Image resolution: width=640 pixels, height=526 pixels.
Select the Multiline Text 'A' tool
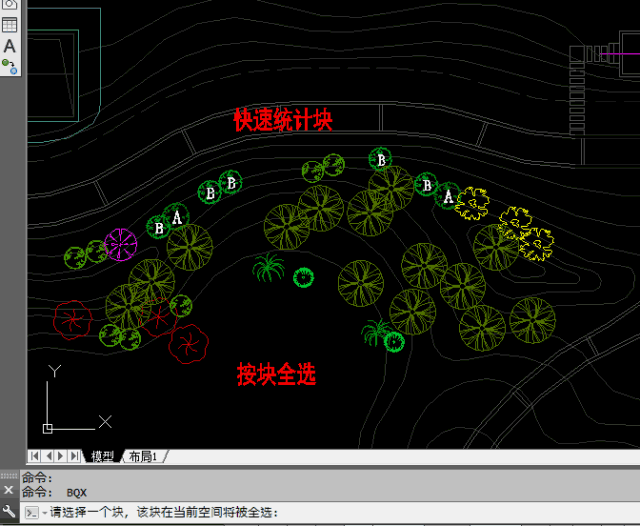9,46
